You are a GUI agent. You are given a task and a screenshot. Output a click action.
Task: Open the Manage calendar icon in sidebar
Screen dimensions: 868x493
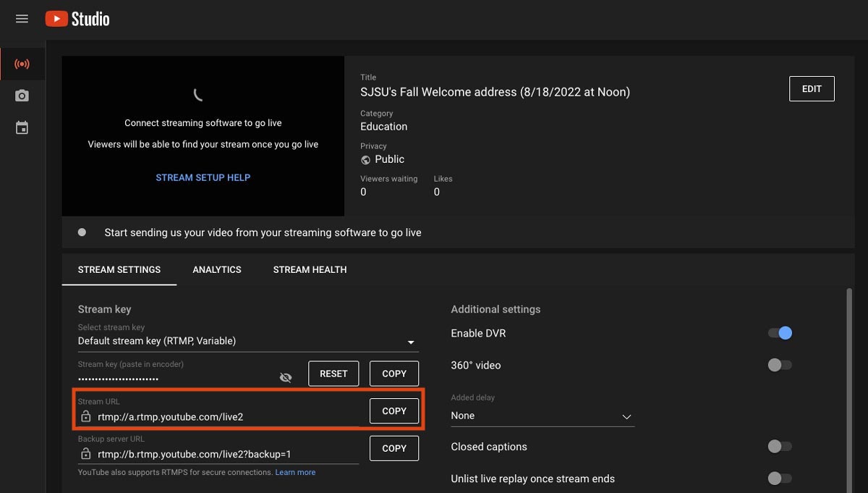coord(22,128)
